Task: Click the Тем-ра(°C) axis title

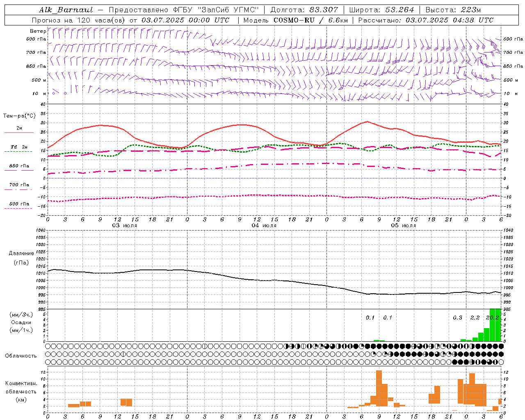Action: (x=19, y=116)
